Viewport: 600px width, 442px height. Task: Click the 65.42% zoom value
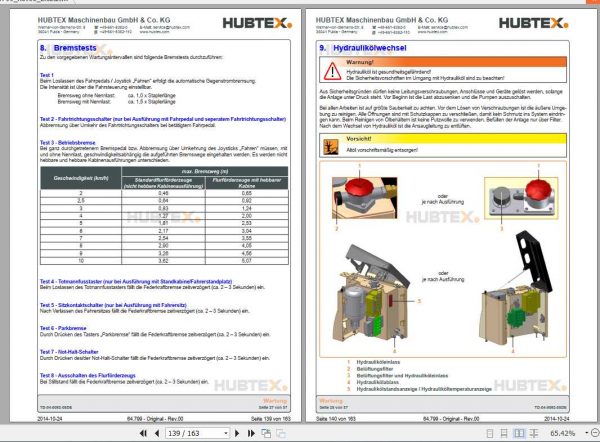point(562,433)
